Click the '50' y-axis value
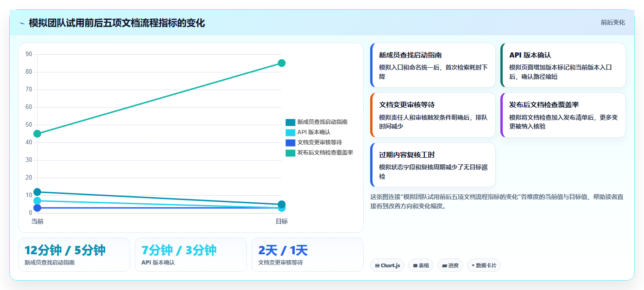The width and height of the screenshot is (644, 290). click(29, 125)
